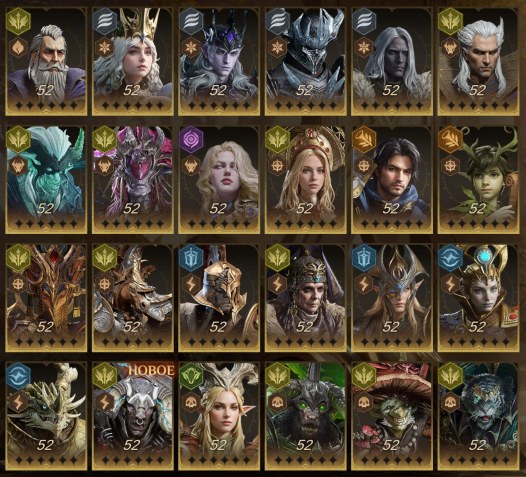Click the snowflake class icon on dark elf card

[191, 47]
